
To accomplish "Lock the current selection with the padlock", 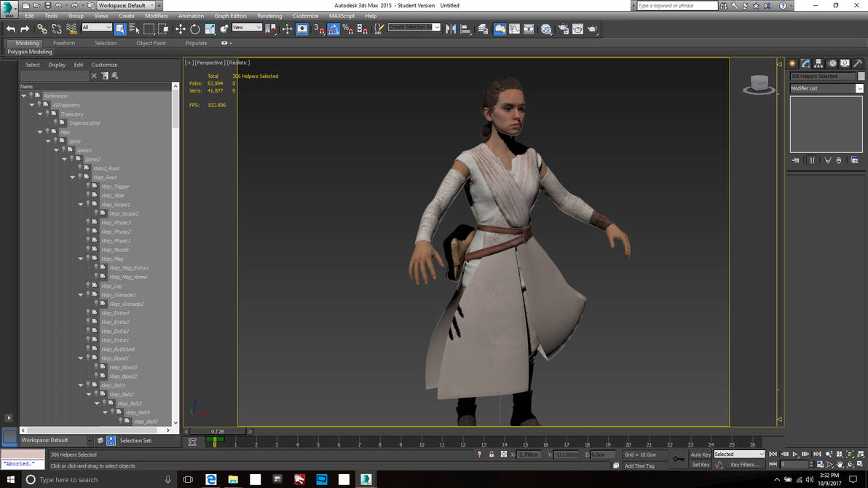I will [x=492, y=454].
